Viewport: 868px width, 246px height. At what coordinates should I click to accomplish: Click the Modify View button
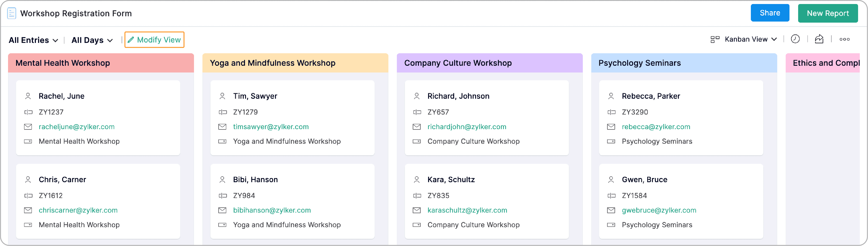(154, 40)
